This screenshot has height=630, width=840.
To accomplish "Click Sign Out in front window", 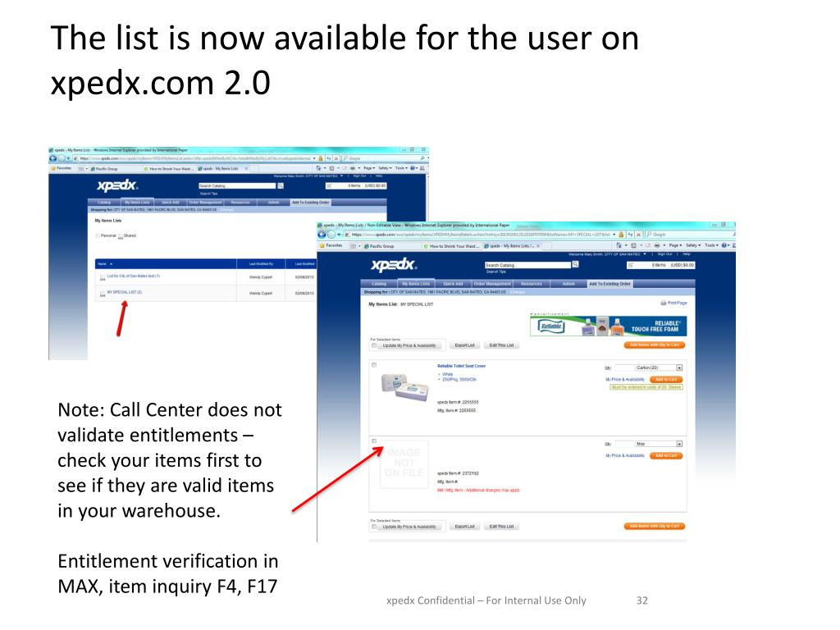I will 664,254.
